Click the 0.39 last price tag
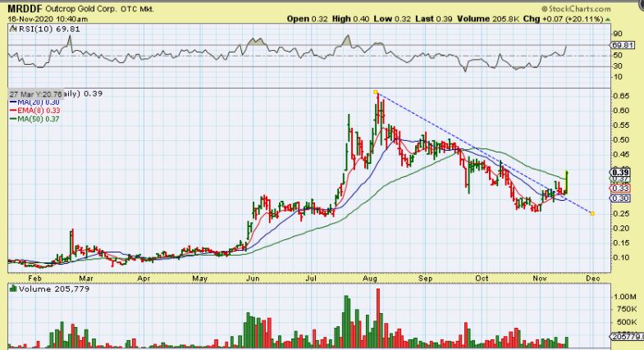644x350 pixels. pos(619,172)
